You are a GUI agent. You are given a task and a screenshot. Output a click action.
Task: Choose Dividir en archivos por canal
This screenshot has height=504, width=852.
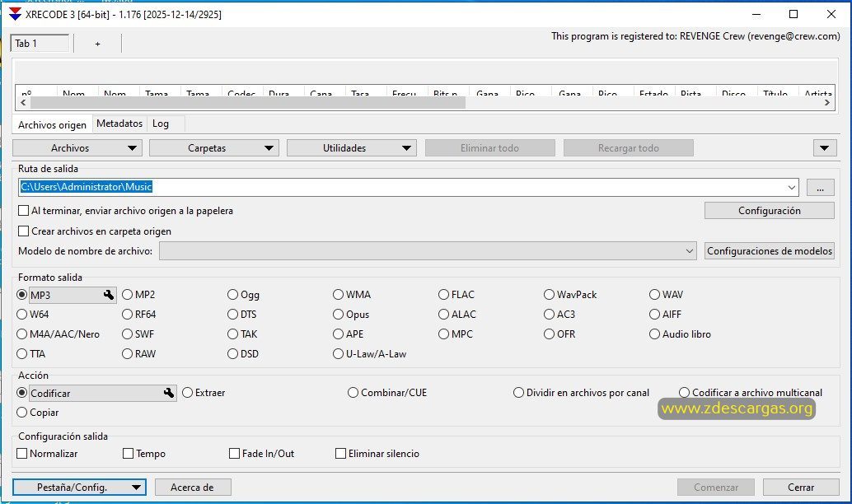coord(518,392)
